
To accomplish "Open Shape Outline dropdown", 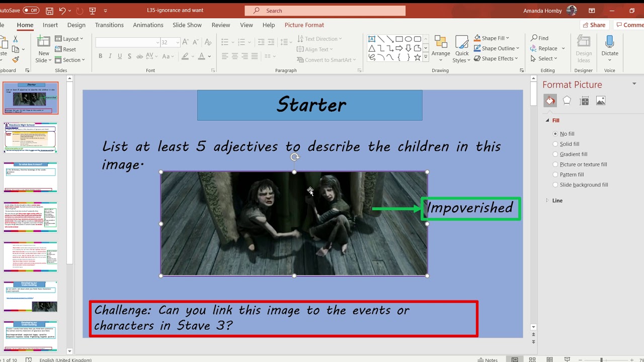I will [x=496, y=48].
